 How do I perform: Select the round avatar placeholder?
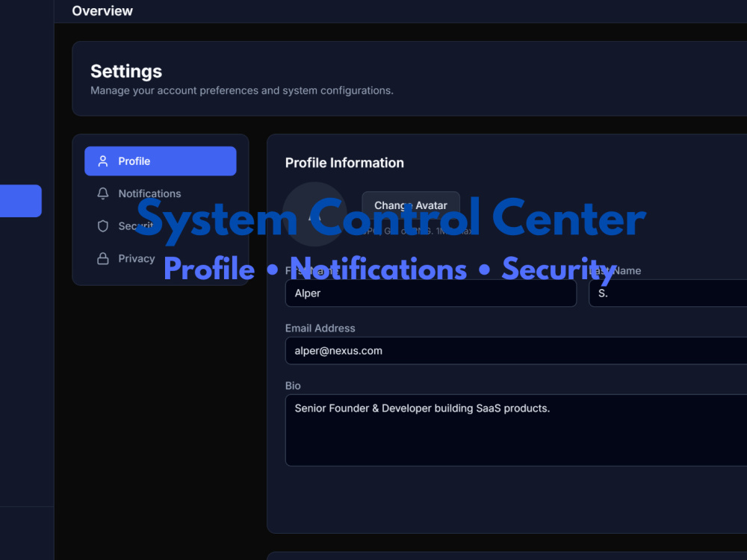[314, 214]
